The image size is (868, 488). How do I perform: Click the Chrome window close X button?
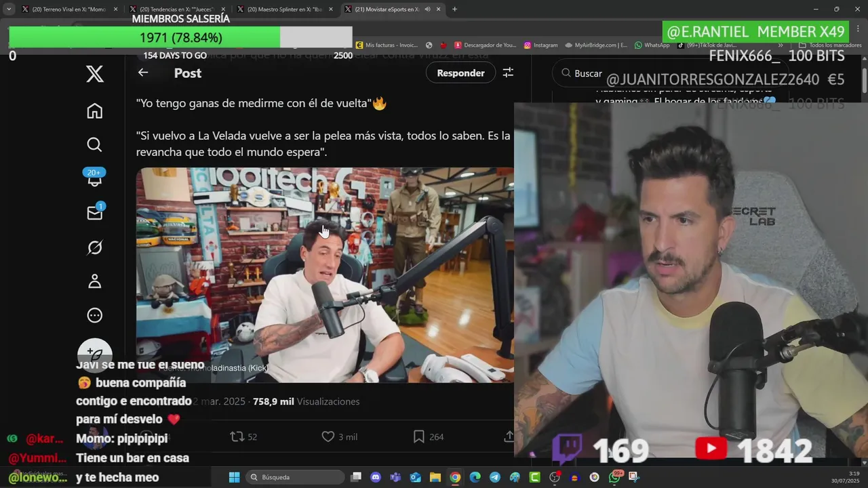coord(857,9)
